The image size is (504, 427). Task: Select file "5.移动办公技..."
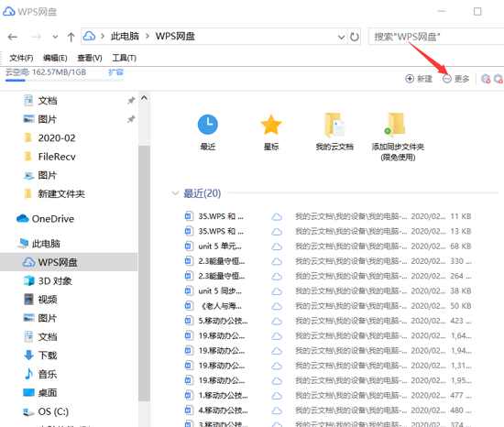click(x=223, y=321)
